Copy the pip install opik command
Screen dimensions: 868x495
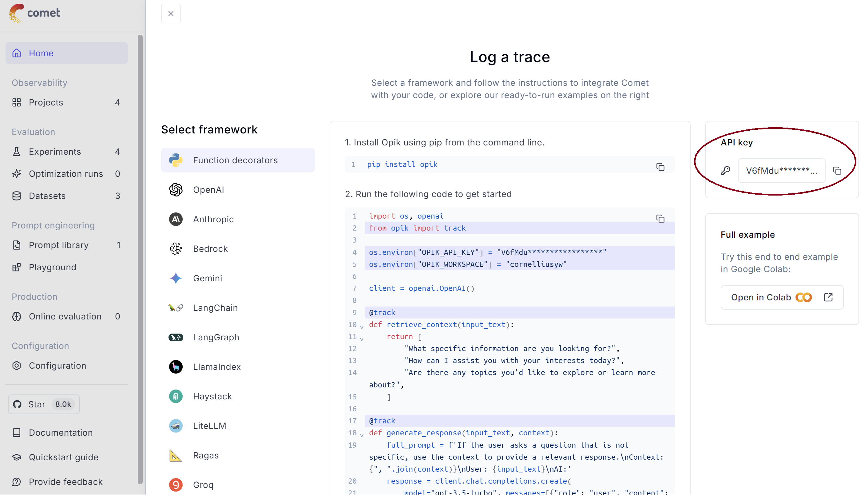point(660,167)
